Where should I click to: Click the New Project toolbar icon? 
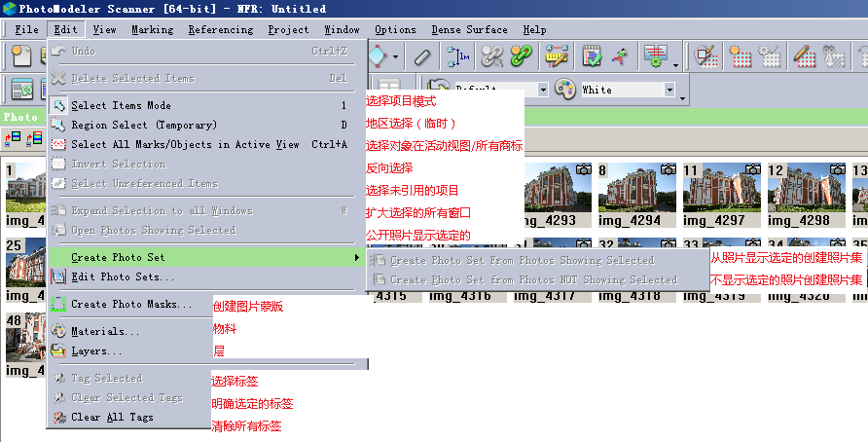coord(21,56)
